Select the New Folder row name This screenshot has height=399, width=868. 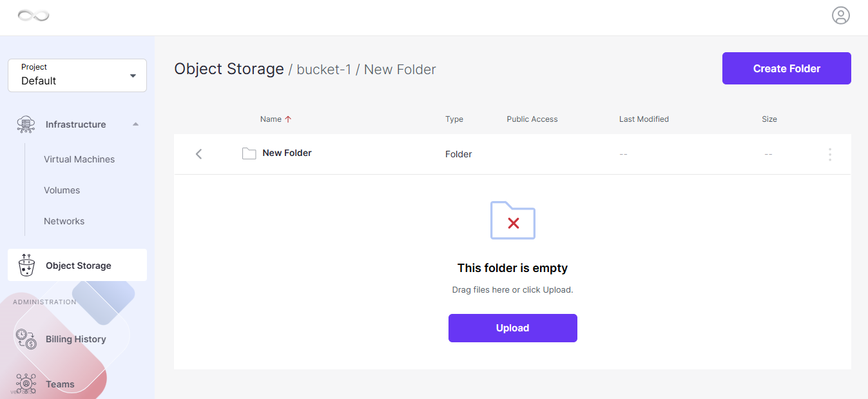(x=287, y=153)
